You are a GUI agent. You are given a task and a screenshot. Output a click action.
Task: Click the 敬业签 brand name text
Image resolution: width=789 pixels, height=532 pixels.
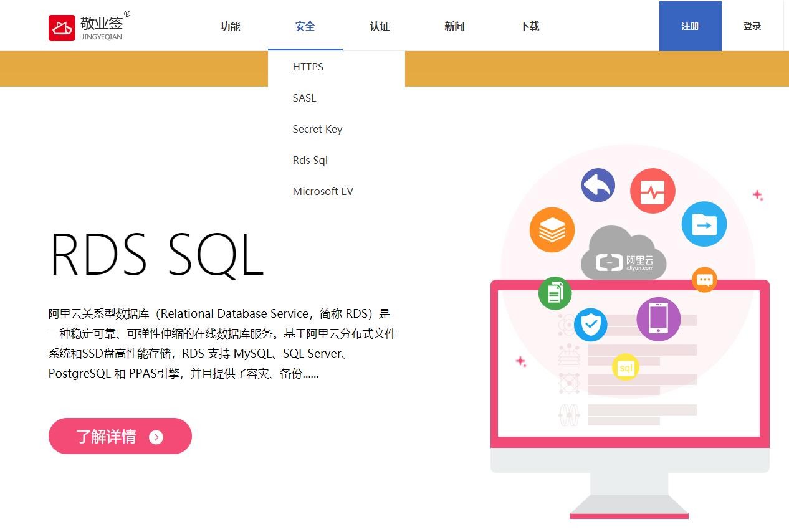102,23
